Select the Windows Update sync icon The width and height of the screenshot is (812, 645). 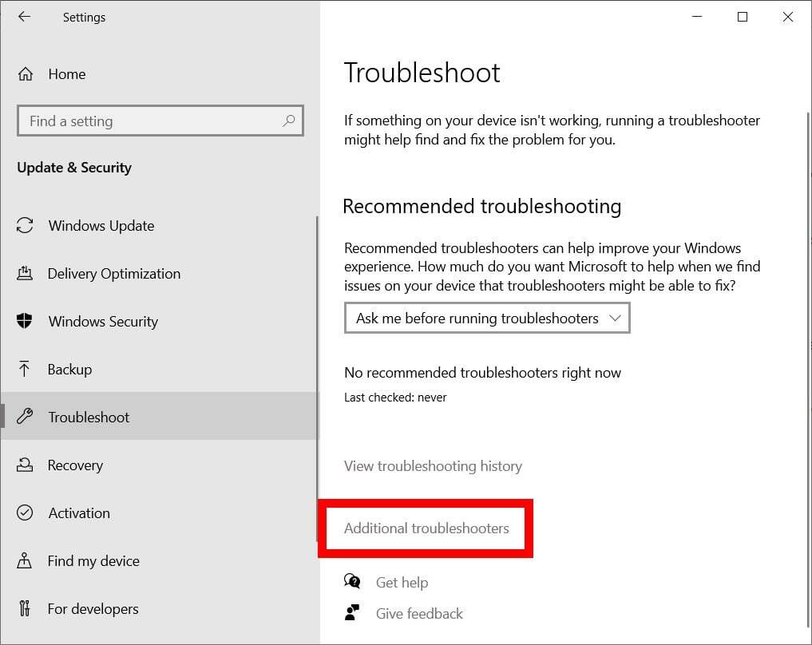click(25, 226)
